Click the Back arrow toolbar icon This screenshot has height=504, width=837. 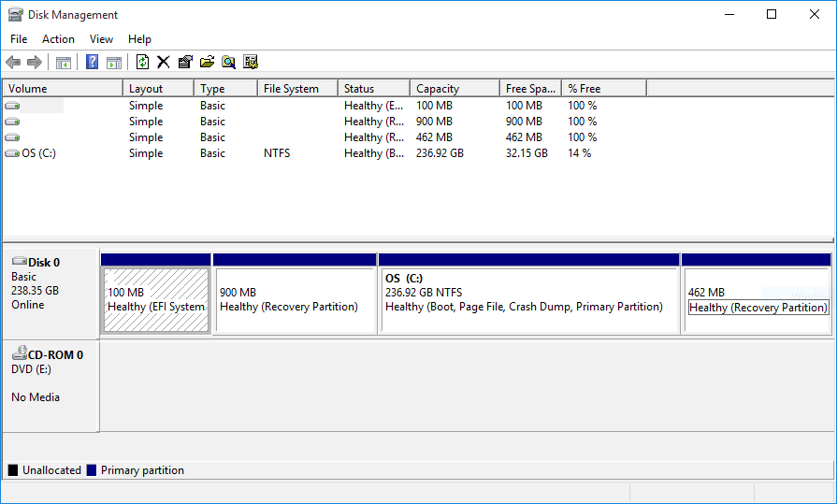13,63
